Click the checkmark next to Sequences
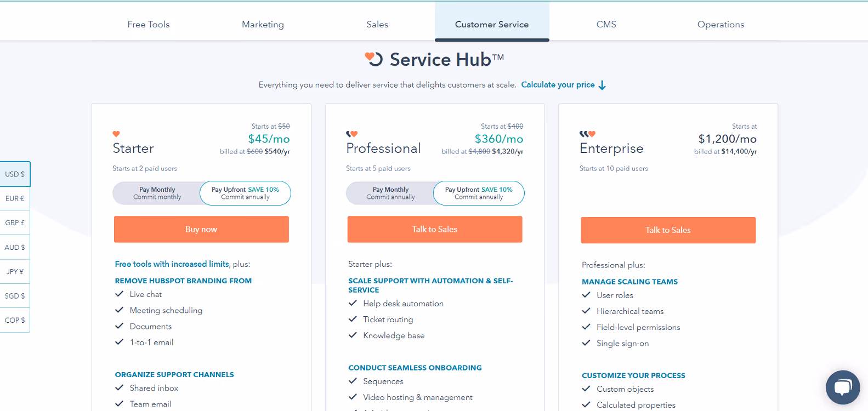 click(x=353, y=381)
